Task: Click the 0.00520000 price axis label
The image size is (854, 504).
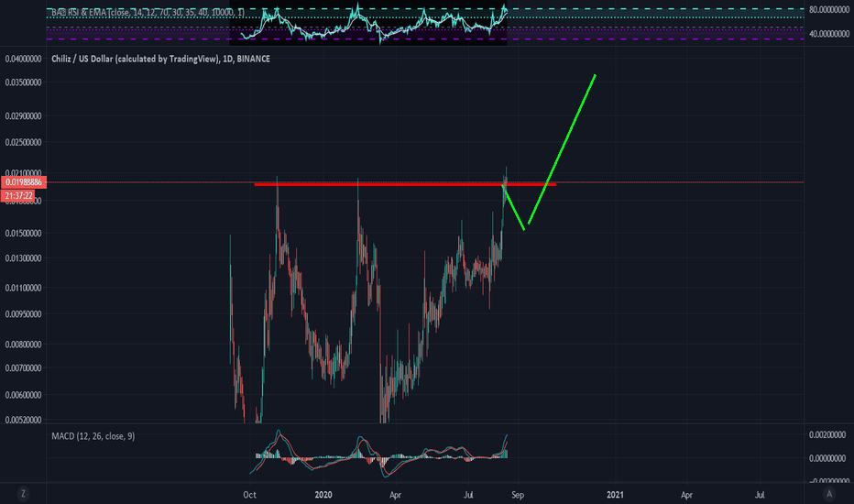Action: coord(24,420)
